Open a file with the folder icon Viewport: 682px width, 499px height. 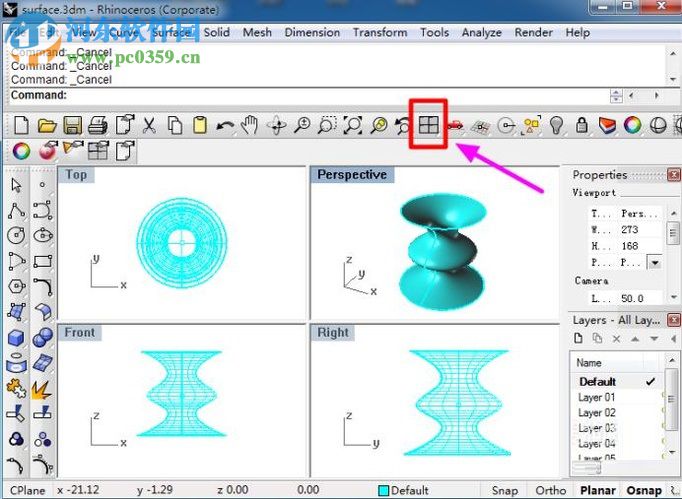(x=47, y=126)
